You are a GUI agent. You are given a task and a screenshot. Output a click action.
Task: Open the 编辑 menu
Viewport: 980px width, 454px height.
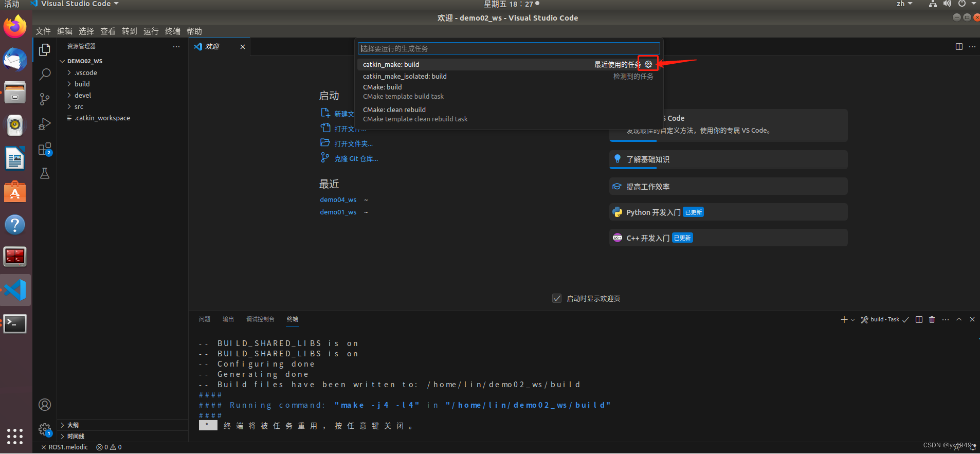point(65,31)
